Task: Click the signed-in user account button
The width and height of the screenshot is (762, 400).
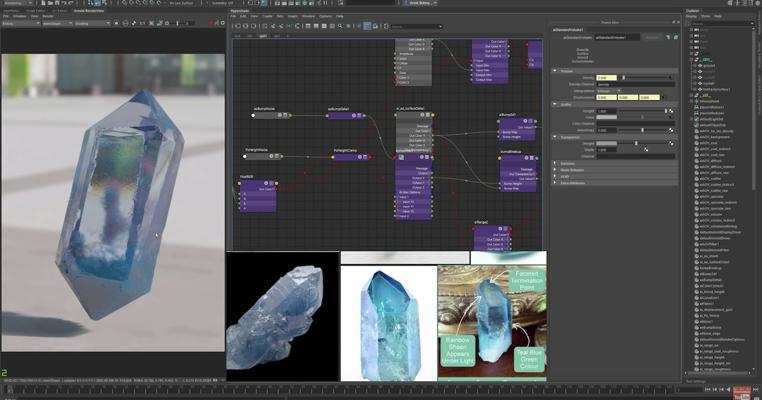Action: pos(418,3)
